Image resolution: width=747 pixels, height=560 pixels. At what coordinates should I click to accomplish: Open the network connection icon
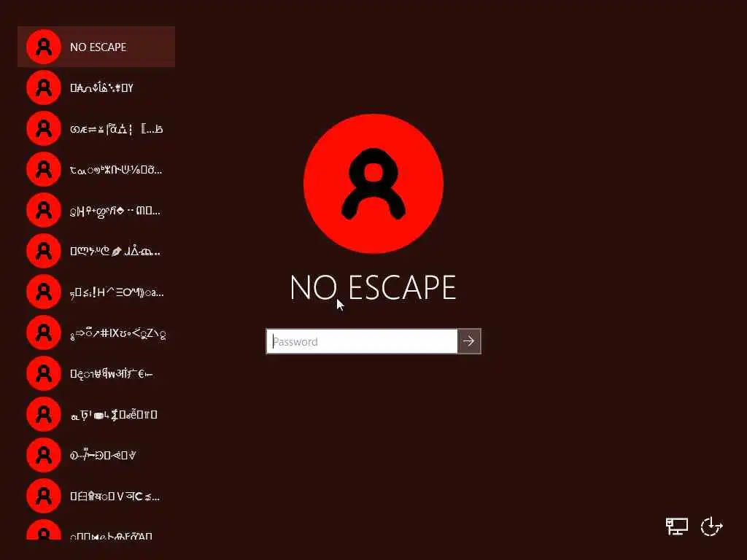(x=676, y=526)
